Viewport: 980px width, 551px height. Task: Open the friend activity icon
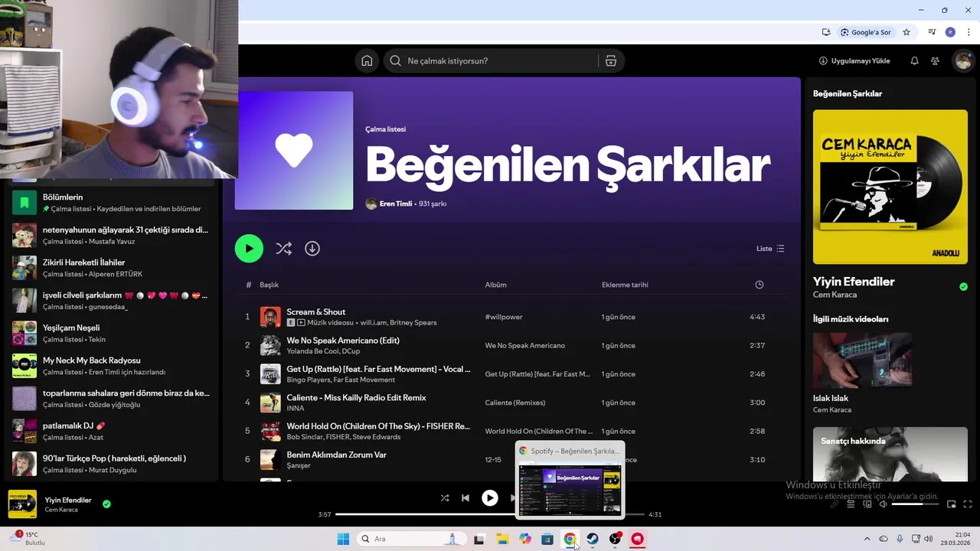(936, 61)
